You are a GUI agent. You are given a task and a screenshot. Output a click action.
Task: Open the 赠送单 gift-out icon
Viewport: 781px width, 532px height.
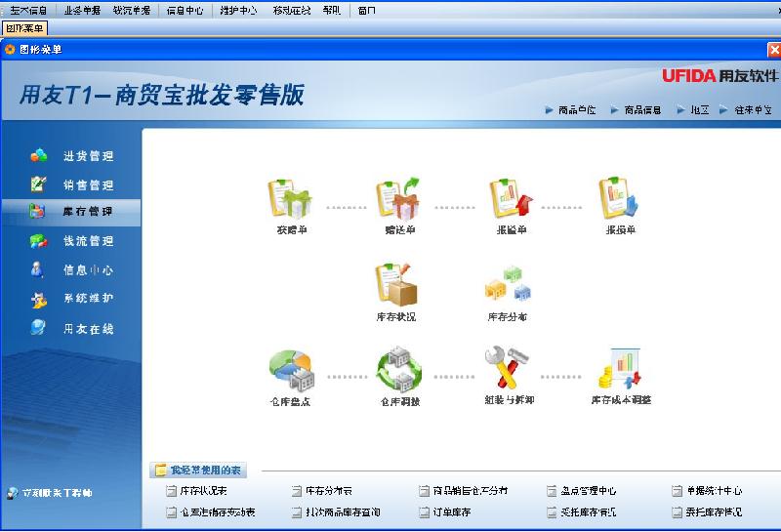coord(399,199)
